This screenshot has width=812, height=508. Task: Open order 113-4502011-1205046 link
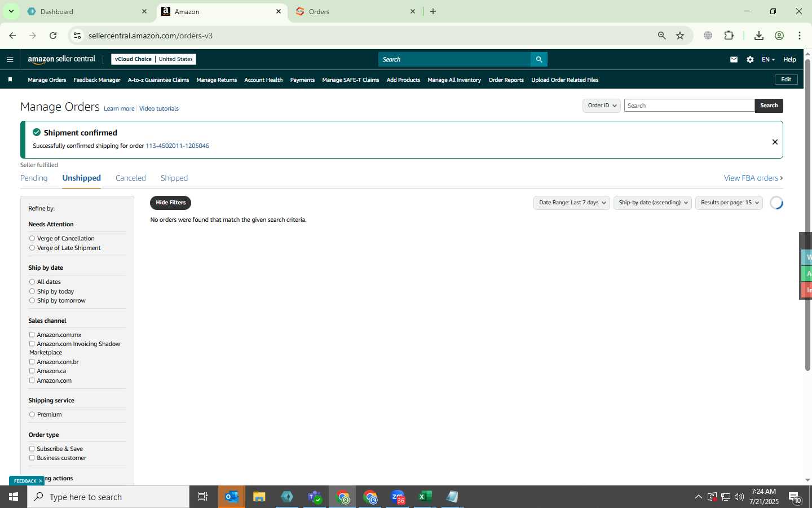point(177,146)
